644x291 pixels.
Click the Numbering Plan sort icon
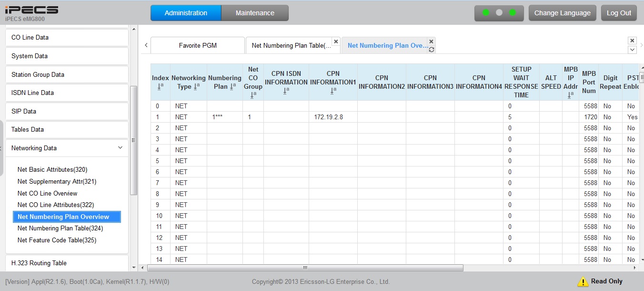(x=232, y=86)
